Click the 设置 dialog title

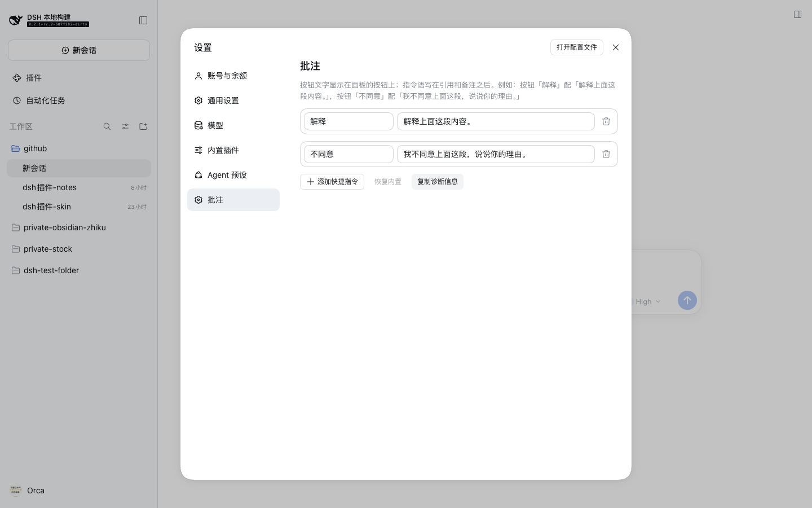[203, 48]
